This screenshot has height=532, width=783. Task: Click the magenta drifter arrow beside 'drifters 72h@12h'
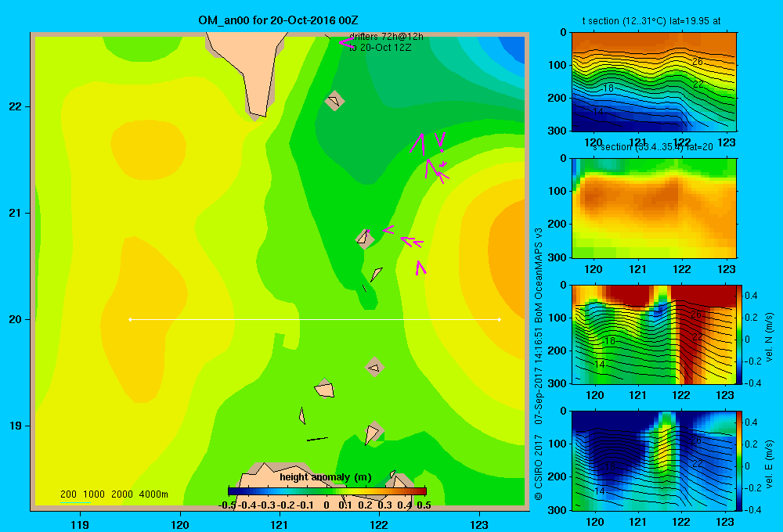coord(346,43)
